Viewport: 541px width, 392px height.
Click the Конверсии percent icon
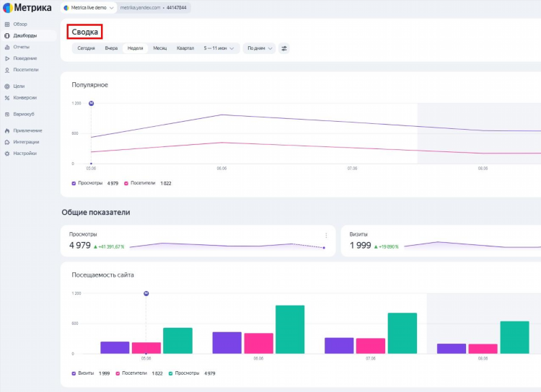(7, 97)
